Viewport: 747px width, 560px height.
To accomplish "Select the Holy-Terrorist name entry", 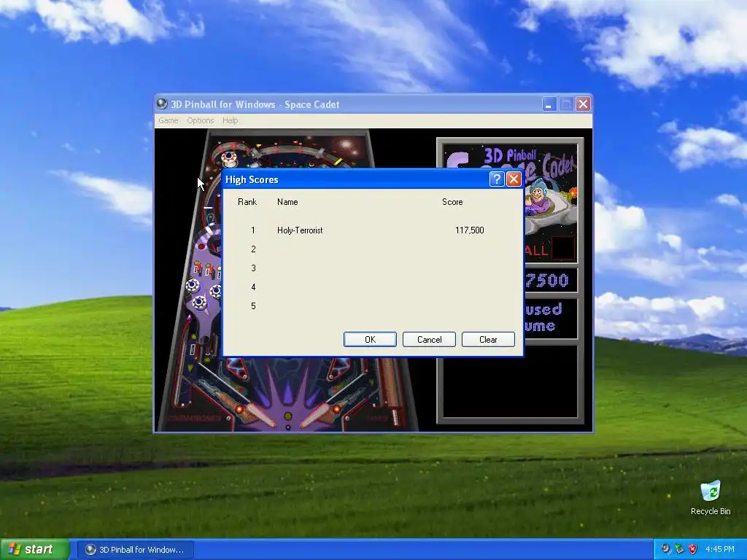I will click(300, 230).
